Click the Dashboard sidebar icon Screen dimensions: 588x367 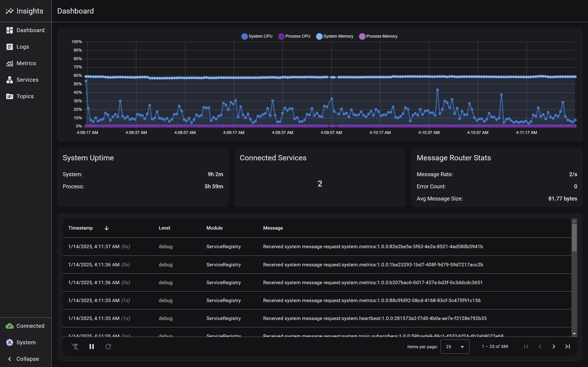coord(9,30)
